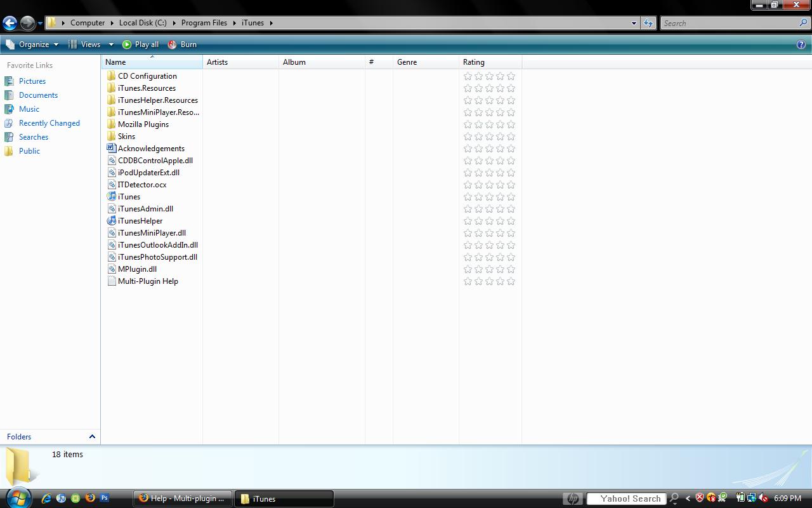This screenshot has width=812, height=508.
Task: Expand the arrow after Program Files breadcrumb
Action: [x=234, y=23]
